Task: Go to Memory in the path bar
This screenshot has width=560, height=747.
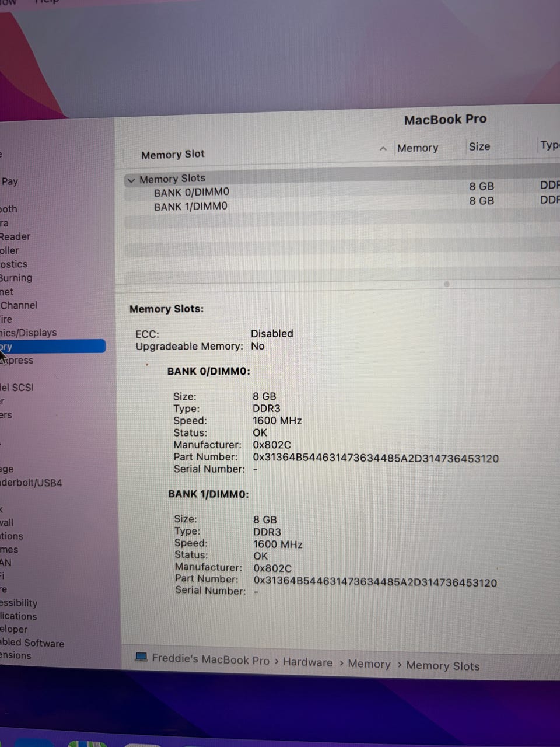Action: 369,664
